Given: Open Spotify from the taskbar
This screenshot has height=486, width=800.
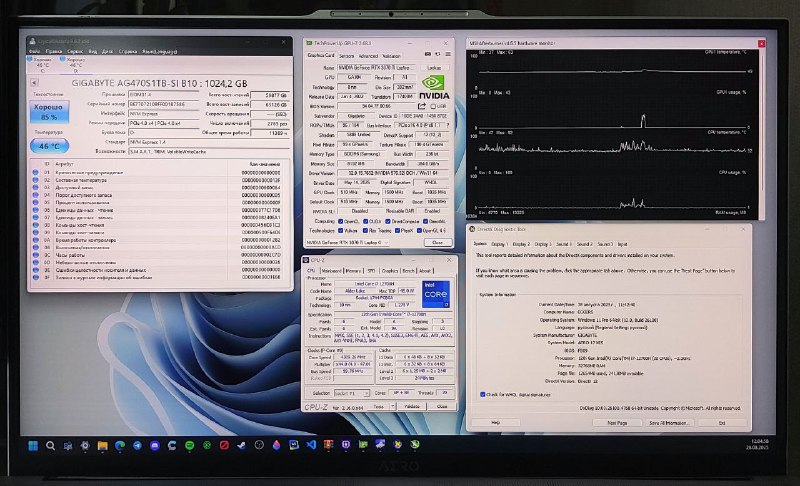Looking at the screenshot, I should [x=189, y=446].
